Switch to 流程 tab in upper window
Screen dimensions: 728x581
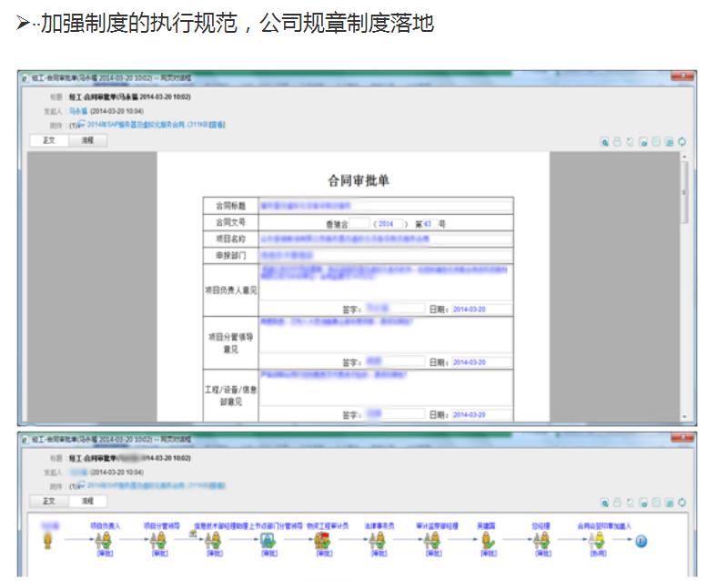[x=87, y=140]
